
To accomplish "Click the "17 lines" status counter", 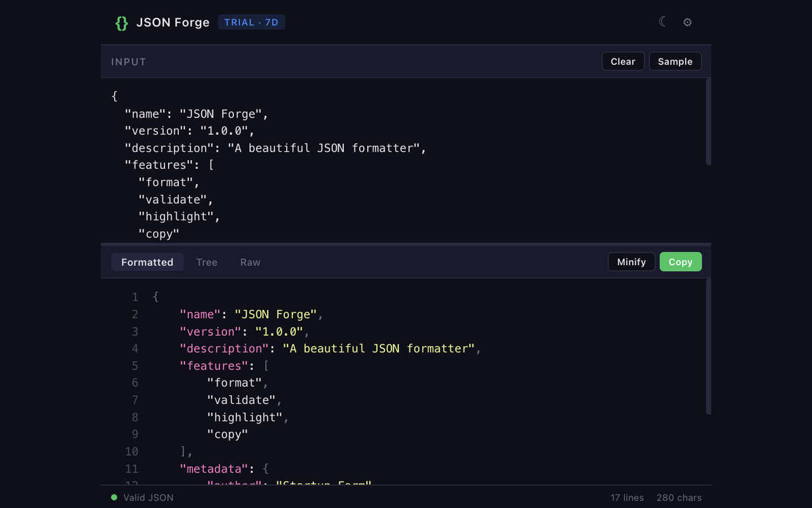I will [x=627, y=498].
